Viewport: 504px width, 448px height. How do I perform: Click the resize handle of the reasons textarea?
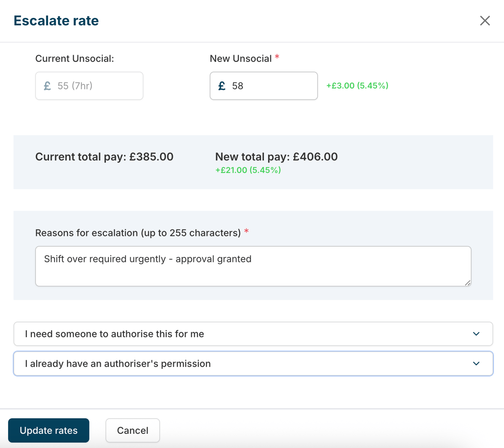point(467,283)
